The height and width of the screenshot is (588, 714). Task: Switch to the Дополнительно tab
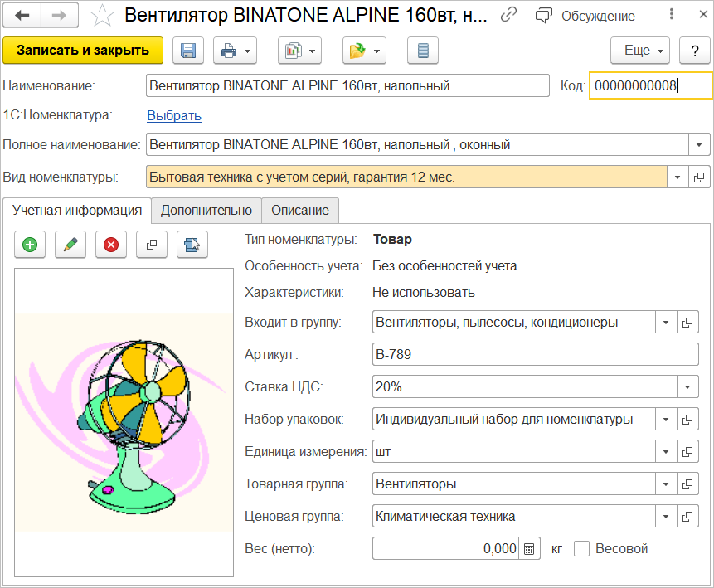(x=206, y=211)
